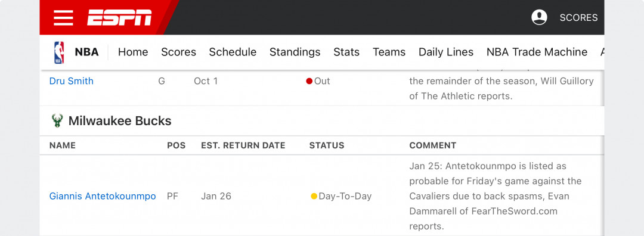Click the Milwaukee Bucks heading
The height and width of the screenshot is (236, 644).
click(120, 120)
